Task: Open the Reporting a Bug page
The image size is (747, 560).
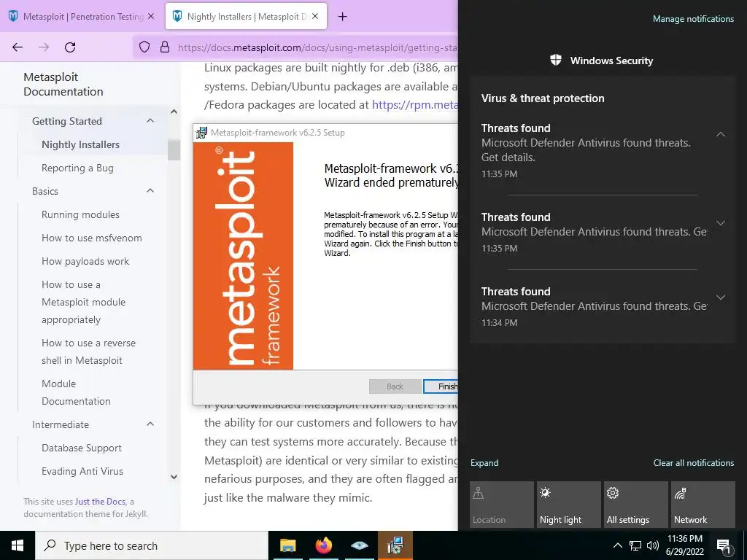Action: click(x=77, y=168)
